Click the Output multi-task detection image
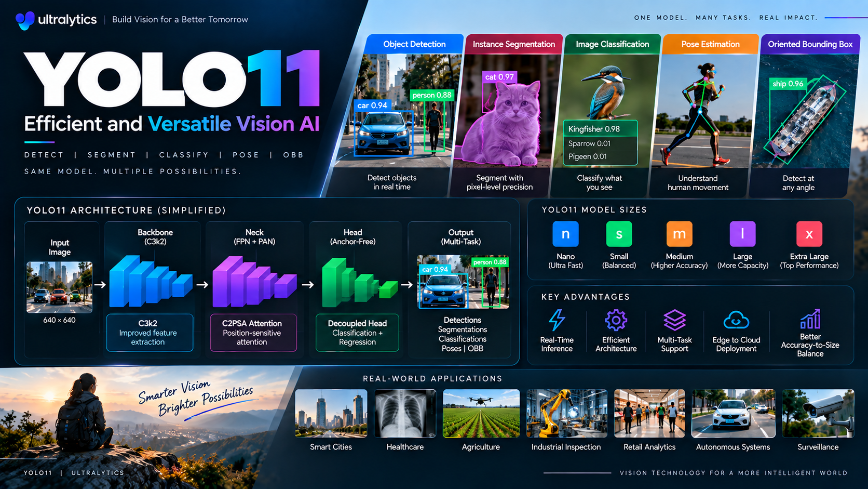This screenshot has height=489, width=868. 463,282
